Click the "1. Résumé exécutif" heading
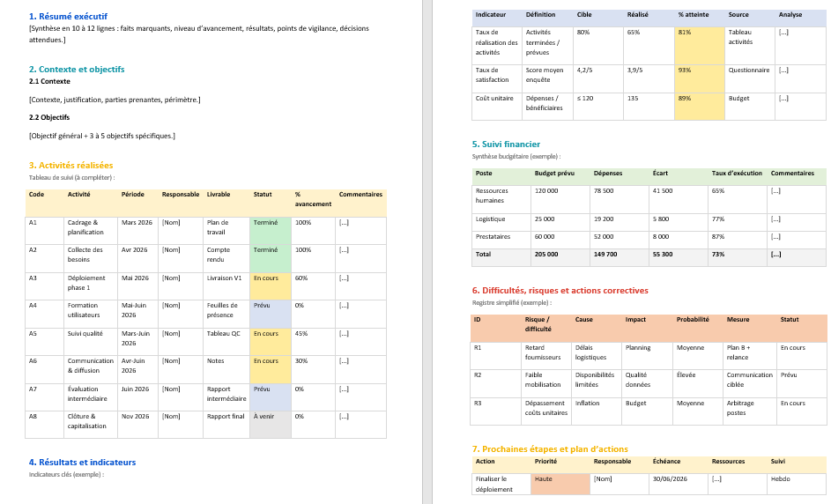The image size is (831, 504). click(67, 16)
